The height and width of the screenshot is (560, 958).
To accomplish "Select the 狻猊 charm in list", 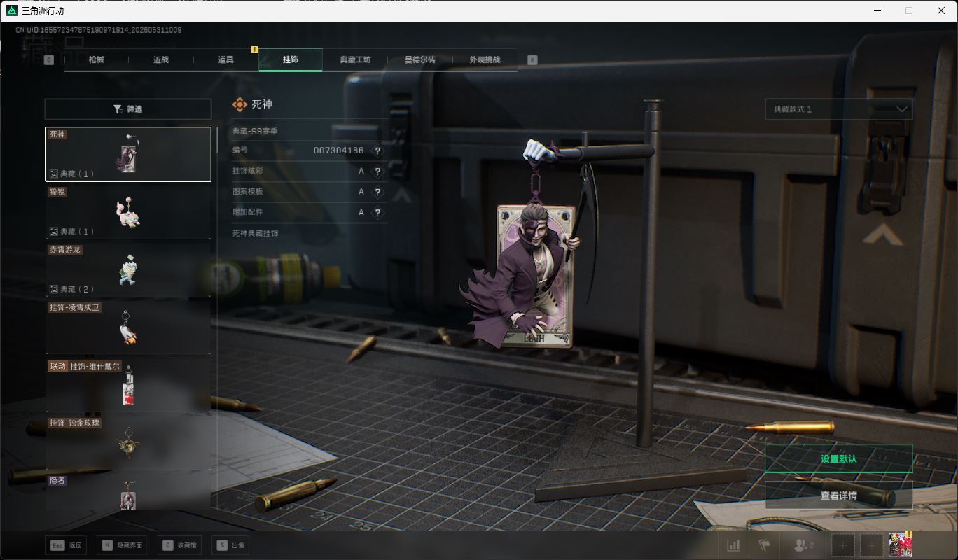I will click(128, 212).
